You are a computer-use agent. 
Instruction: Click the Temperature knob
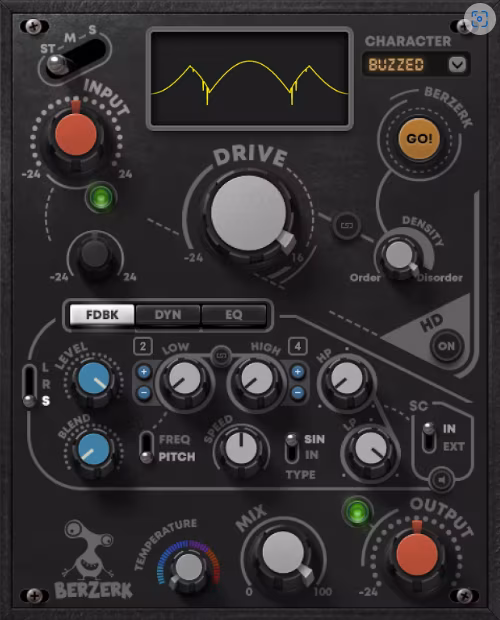click(x=189, y=569)
